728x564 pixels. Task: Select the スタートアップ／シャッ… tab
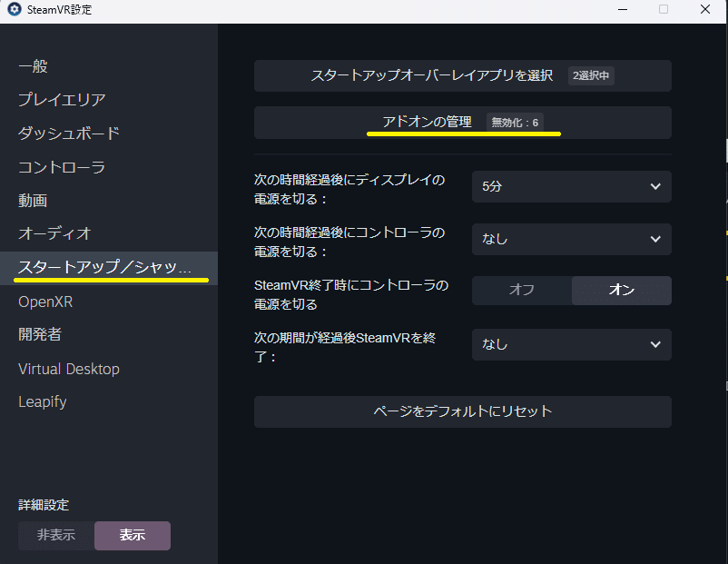(x=109, y=268)
